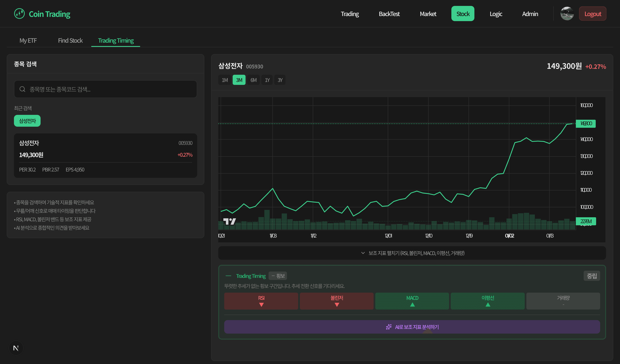Image resolution: width=620 pixels, height=364 pixels.
Task: Click the RSI down-arrow indicator
Action: [x=261, y=304]
